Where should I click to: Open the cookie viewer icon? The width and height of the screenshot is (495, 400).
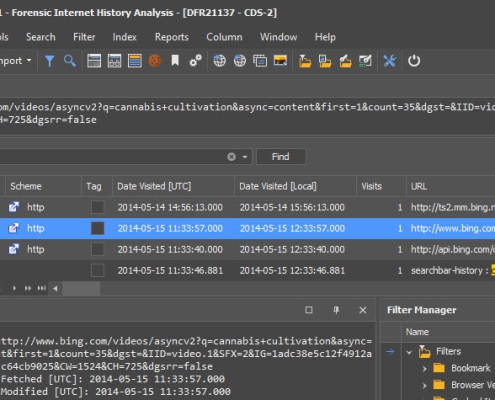coord(155,61)
